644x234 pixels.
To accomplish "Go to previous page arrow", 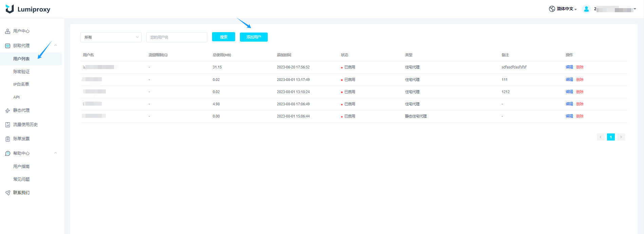I will click(601, 137).
